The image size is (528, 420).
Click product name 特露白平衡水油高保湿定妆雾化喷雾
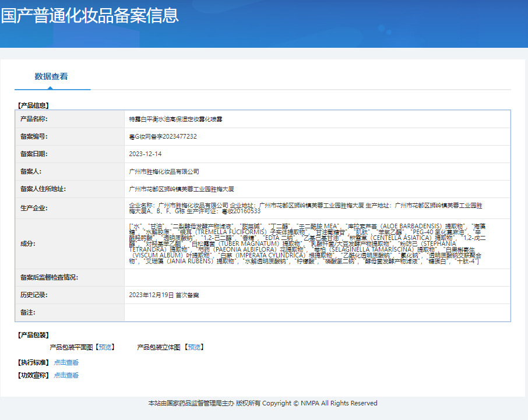(x=176, y=119)
